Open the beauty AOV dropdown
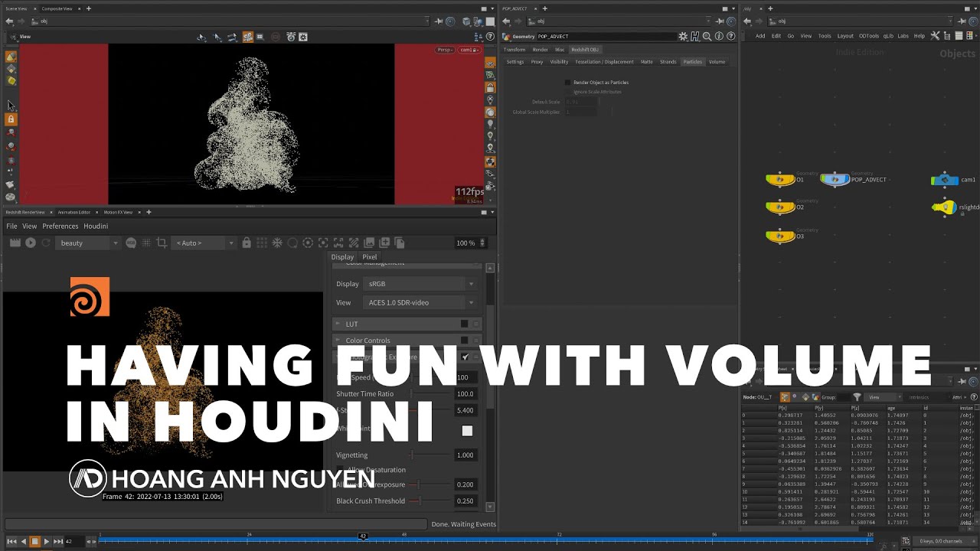980x551 pixels. click(89, 243)
